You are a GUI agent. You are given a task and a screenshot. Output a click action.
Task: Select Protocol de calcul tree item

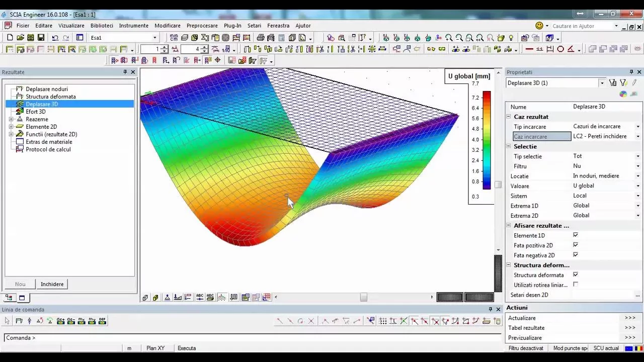pos(48,149)
